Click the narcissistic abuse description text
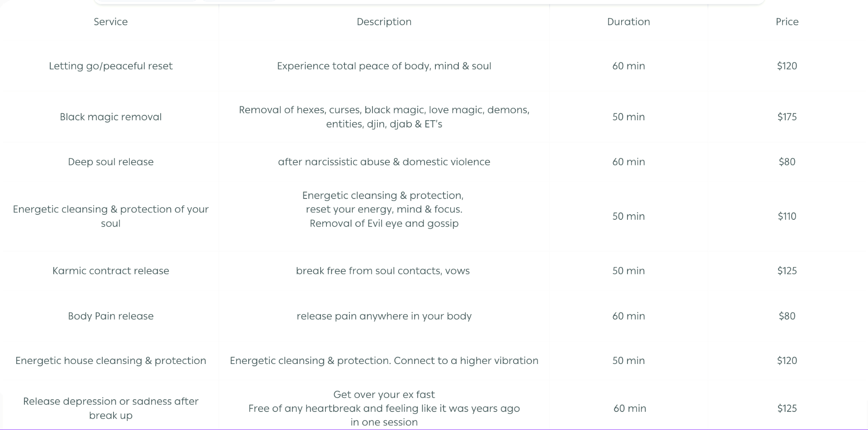Screen dimensions: 868x430 pyautogui.click(x=384, y=162)
